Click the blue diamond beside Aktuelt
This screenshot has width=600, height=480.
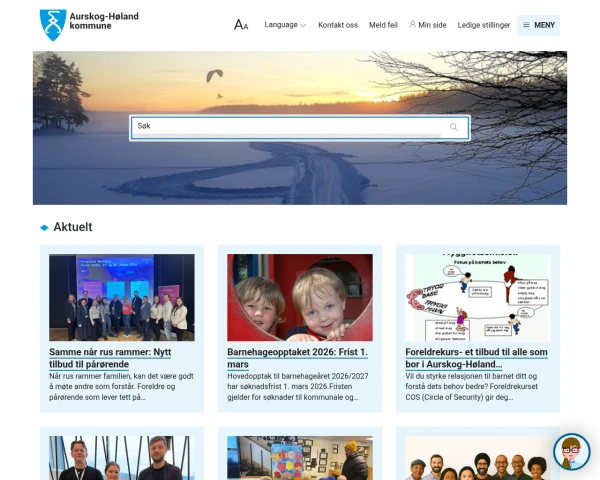[44, 227]
